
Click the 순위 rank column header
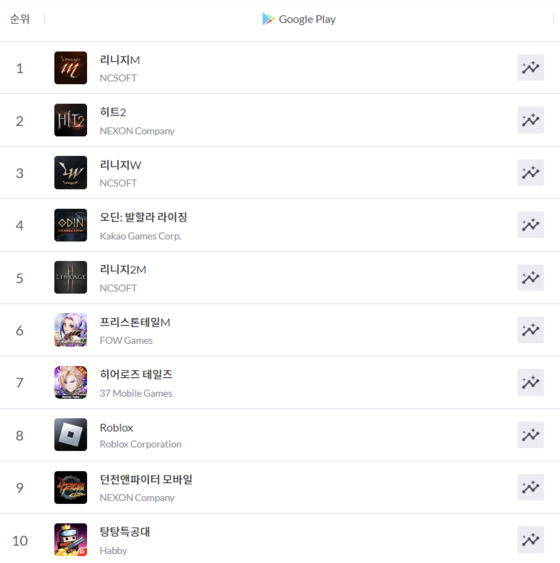click(x=20, y=19)
